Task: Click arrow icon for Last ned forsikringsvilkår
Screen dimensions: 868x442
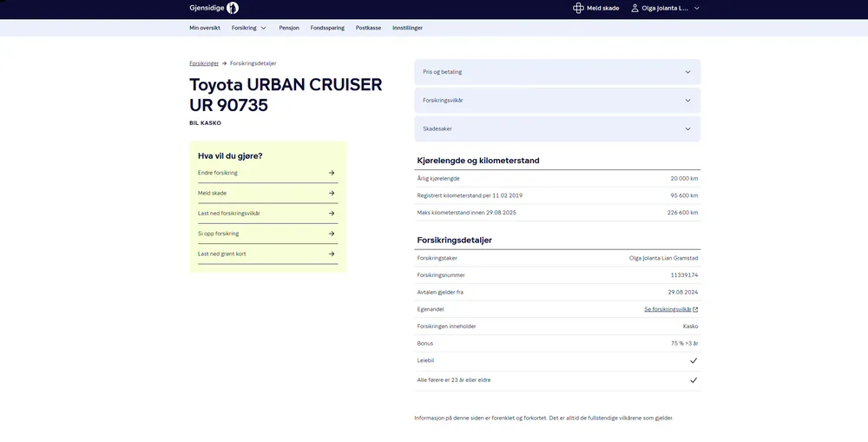Action: 332,214
